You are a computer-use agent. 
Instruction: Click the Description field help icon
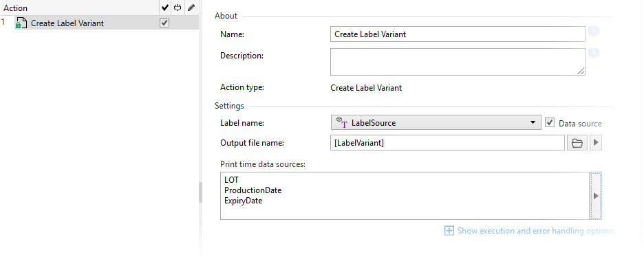tap(594, 54)
